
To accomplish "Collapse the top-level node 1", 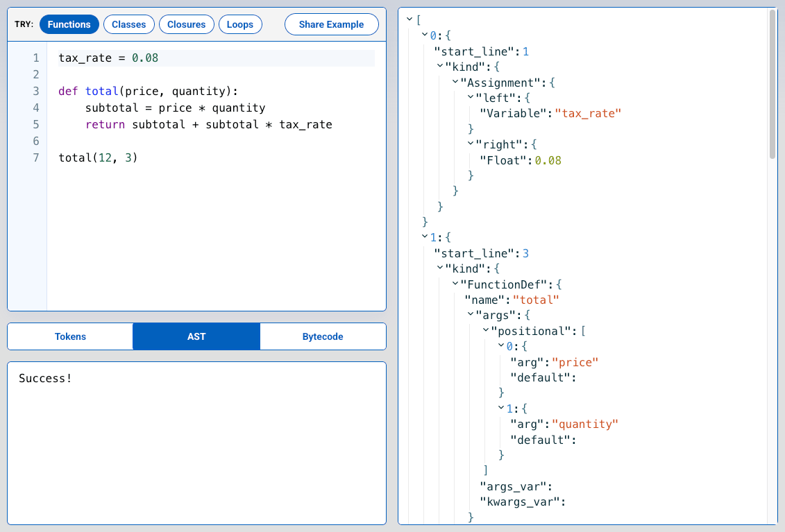I will coord(425,236).
